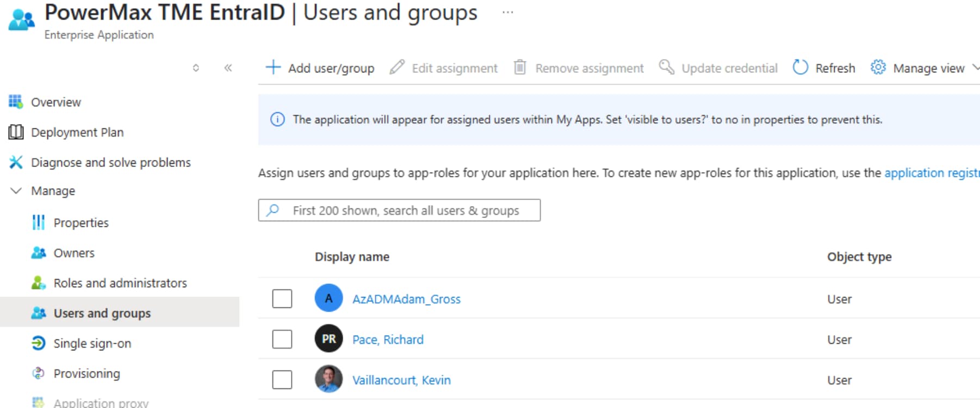Click Update credential label
Viewport: 980px width, 408px height.
tap(729, 68)
